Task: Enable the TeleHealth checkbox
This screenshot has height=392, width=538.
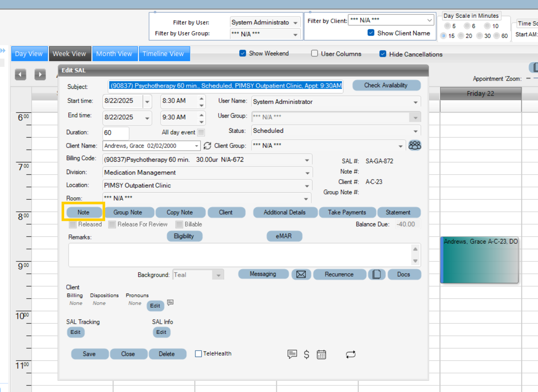Action: (198, 354)
